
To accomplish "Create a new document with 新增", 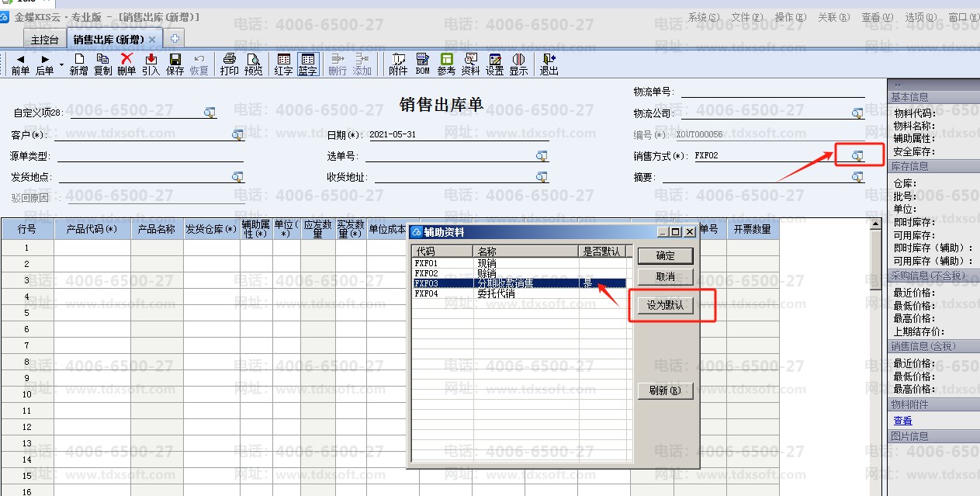I will 78,64.
